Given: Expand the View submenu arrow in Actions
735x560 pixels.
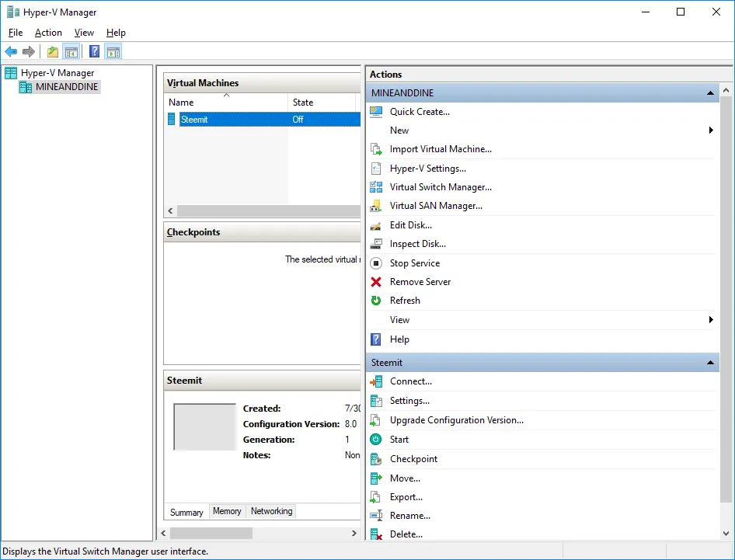Looking at the screenshot, I should 711,319.
